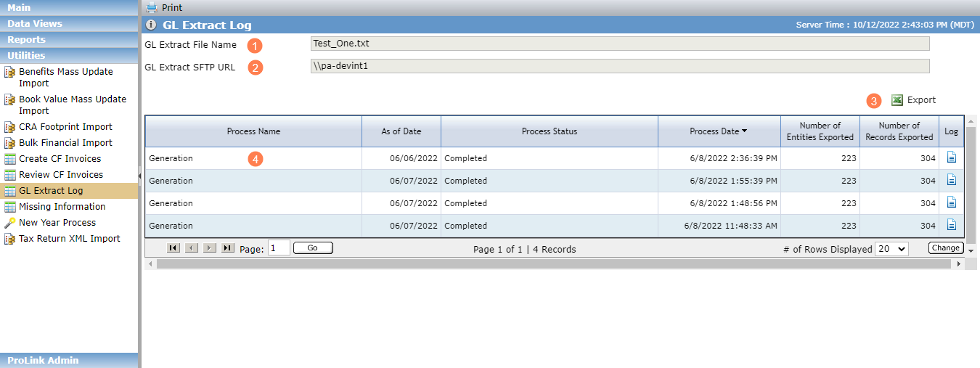
Task: Open log file icon for 1:55:39 PM row
Action: (952, 180)
